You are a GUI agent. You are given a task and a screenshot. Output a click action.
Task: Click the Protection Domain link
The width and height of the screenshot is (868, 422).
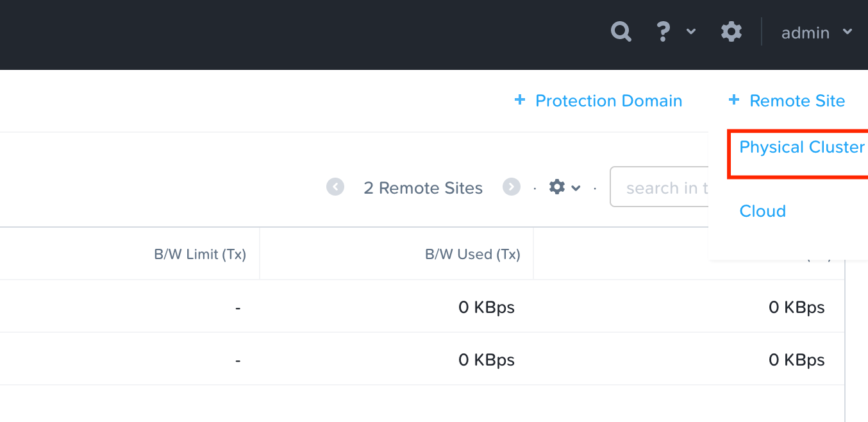coord(608,101)
